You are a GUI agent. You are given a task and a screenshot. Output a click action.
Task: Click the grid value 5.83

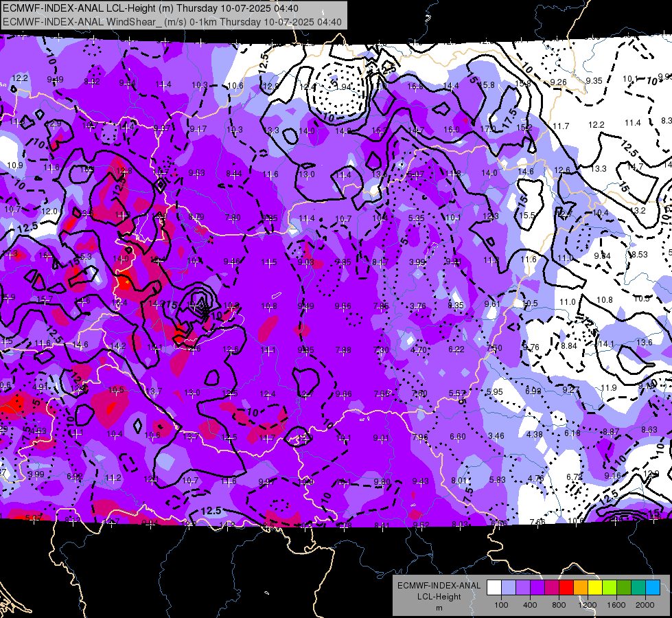tap(497, 479)
